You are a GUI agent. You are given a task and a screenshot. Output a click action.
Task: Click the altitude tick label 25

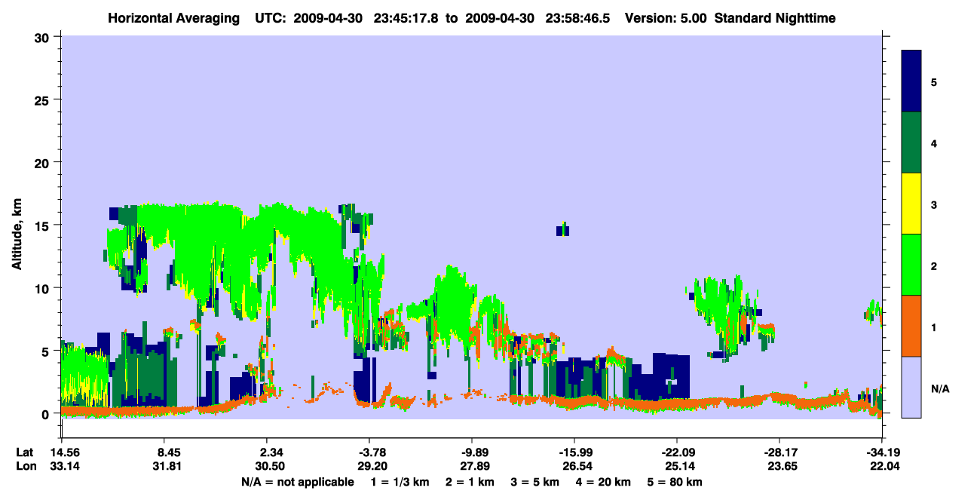point(43,100)
